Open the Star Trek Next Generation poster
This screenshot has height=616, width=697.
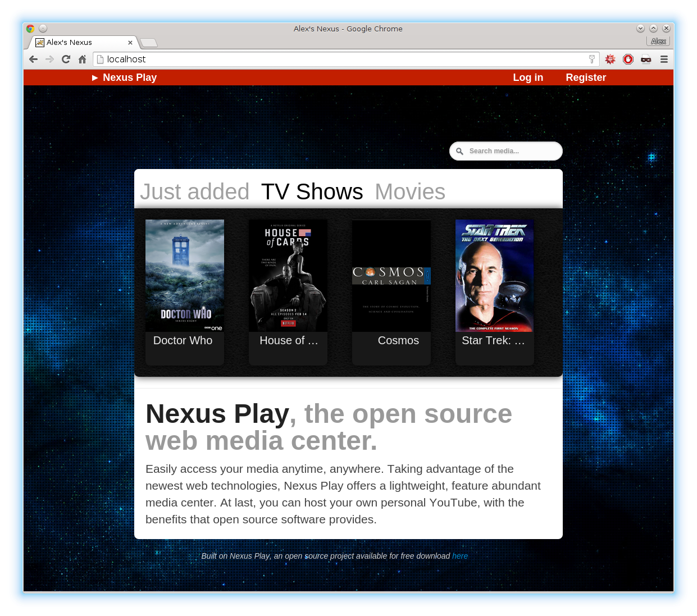(x=495, y=276)
